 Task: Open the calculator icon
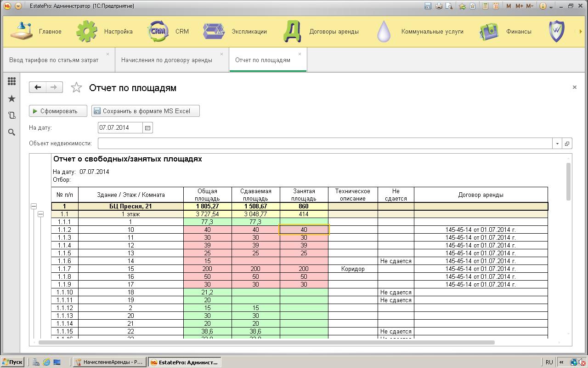(485, 6)
